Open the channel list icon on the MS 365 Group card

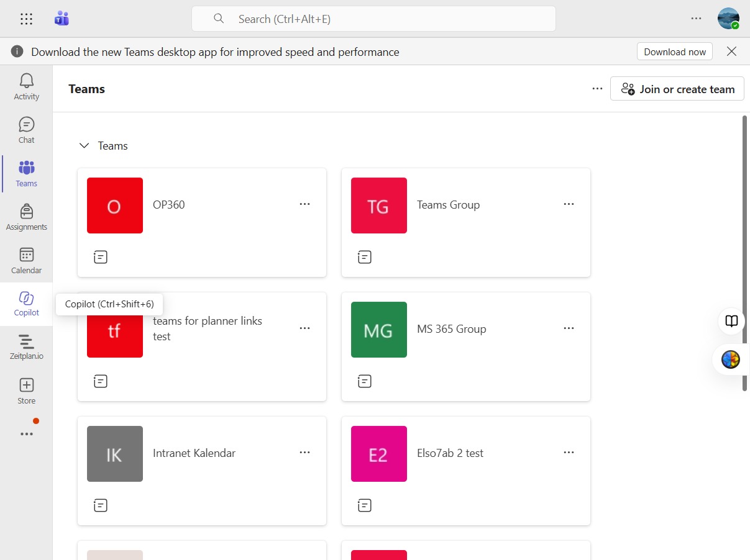click(365, 381)
